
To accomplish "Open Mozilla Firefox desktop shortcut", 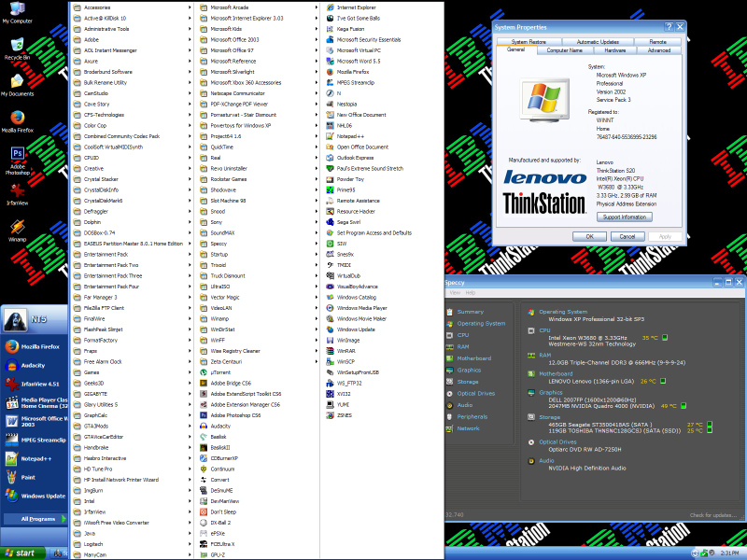I will point(17,121).
